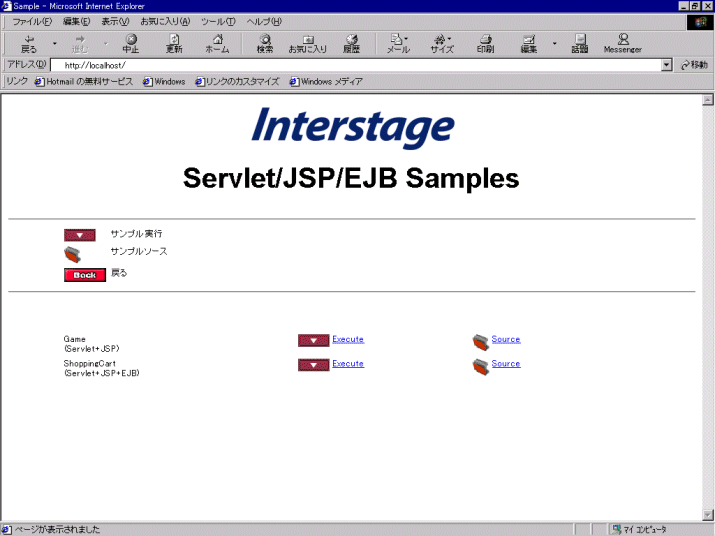Image resolution: width=715 pixels, height=536 pixels.
Task: Open dropdown arrow next to Edit toolbar button
Action: [x=554, y=44]
